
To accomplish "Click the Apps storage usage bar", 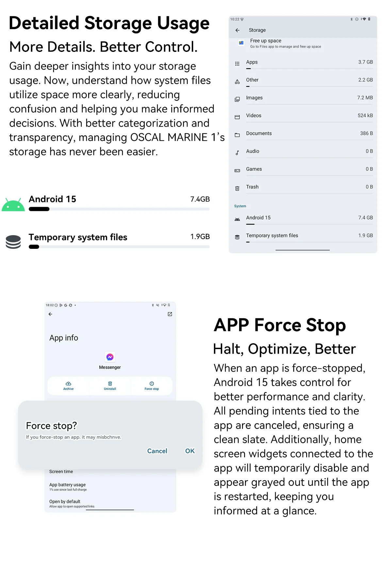I will coord(309,69).
